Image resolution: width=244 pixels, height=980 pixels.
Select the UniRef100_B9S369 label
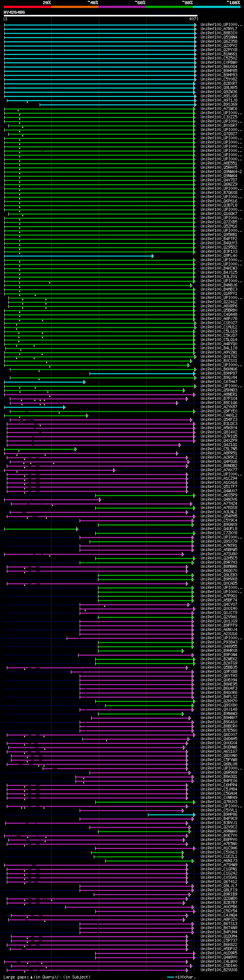(219, 104)
